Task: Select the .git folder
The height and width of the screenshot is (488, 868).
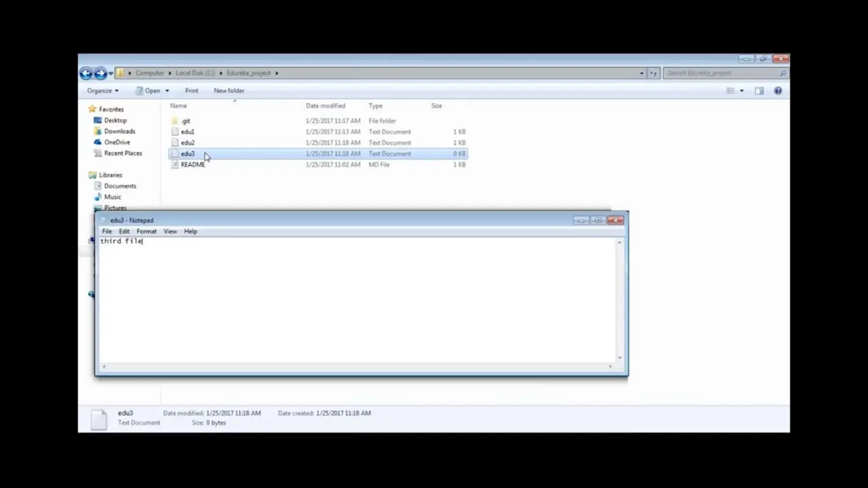Action: tap(186, 121)
